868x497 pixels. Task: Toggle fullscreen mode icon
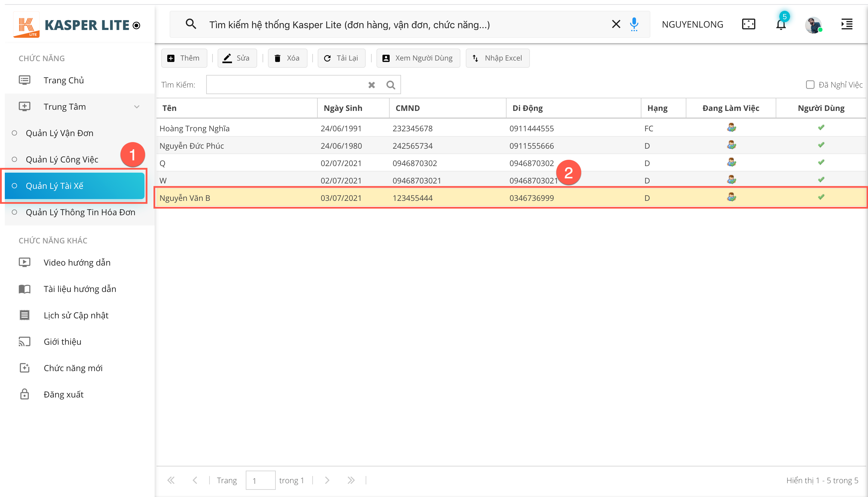pyautogui.click(x=749, y=24)
